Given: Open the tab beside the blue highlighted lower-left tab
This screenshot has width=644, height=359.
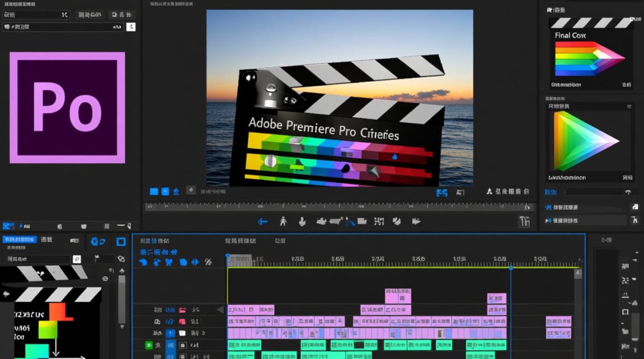Looking at the screenshot, I should [x=46, y=239].
